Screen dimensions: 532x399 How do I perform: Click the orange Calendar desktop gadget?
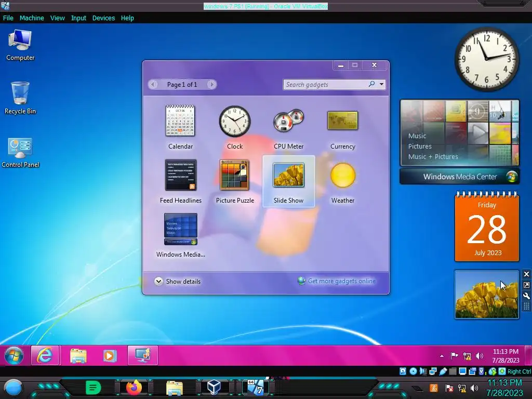pyautogui.click(x=487, y=227)
